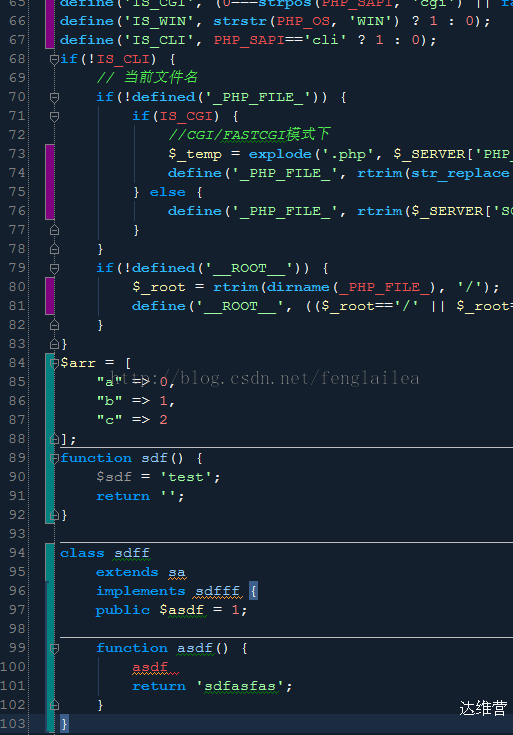Collapse the if(!defined('__ROOT__')) block on line 79
The image size is (513, 735).
(x=54, y=268)
